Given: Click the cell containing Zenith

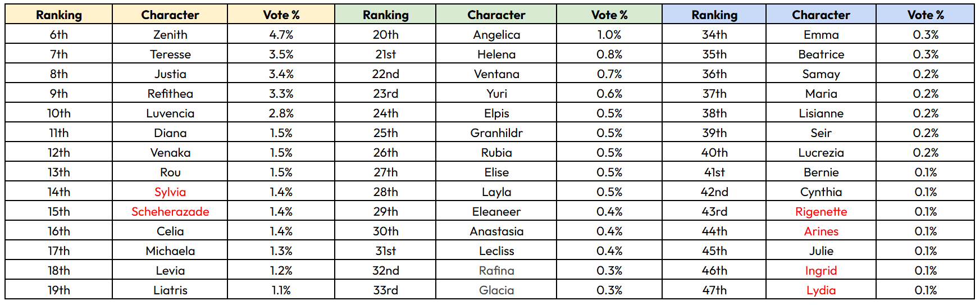Looking at the screenshot, I should pyautogui.click(x=170, y=34).
